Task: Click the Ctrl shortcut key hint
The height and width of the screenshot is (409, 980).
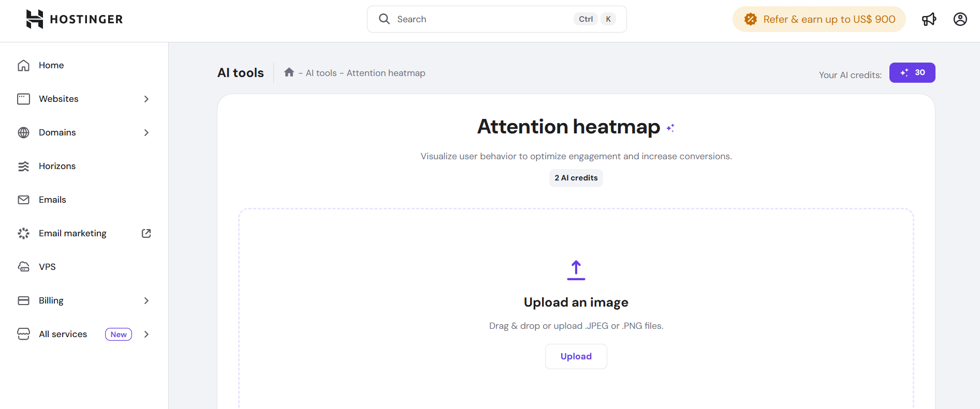Action: (586, 19)
